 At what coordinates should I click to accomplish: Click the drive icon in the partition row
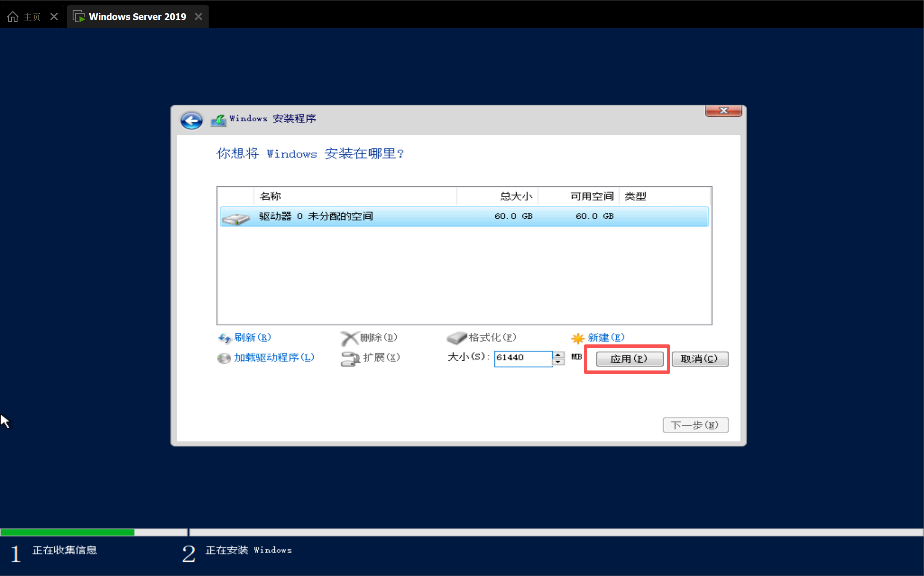(235, 218)
